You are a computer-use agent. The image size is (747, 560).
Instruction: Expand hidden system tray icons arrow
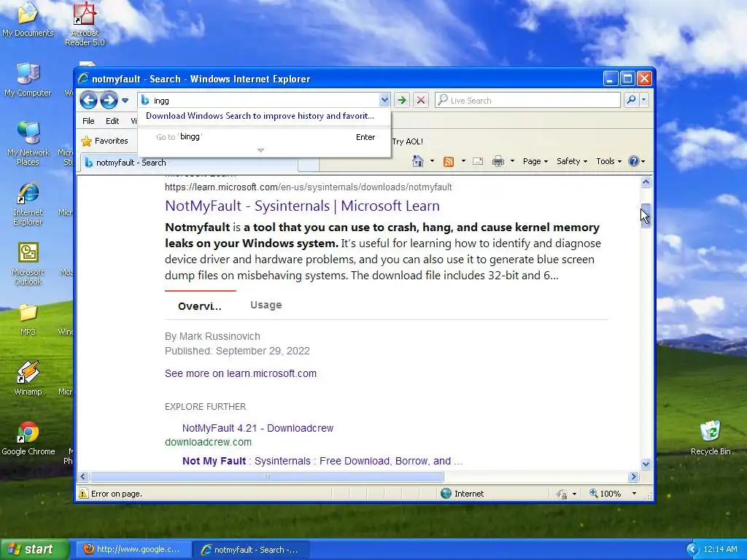click(692, 550)
